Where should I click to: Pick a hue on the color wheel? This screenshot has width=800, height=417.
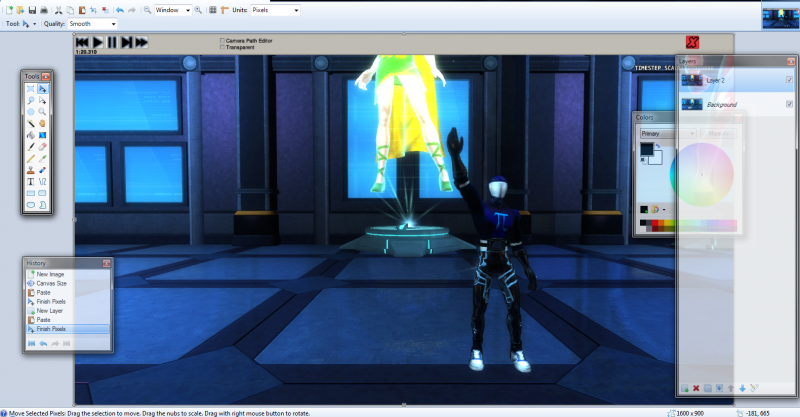(x=702, y=175)
